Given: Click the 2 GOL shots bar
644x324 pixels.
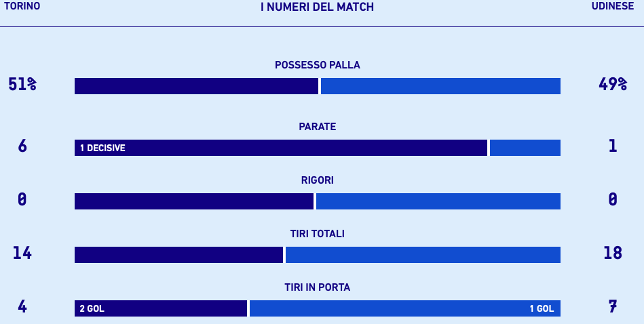Looking at the screenshot, I should point(161,308).
